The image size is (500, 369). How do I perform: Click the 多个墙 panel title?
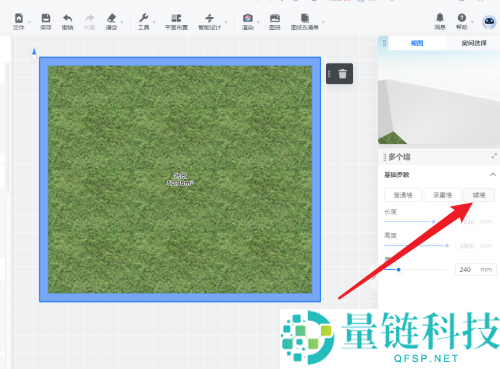[399, 157]
